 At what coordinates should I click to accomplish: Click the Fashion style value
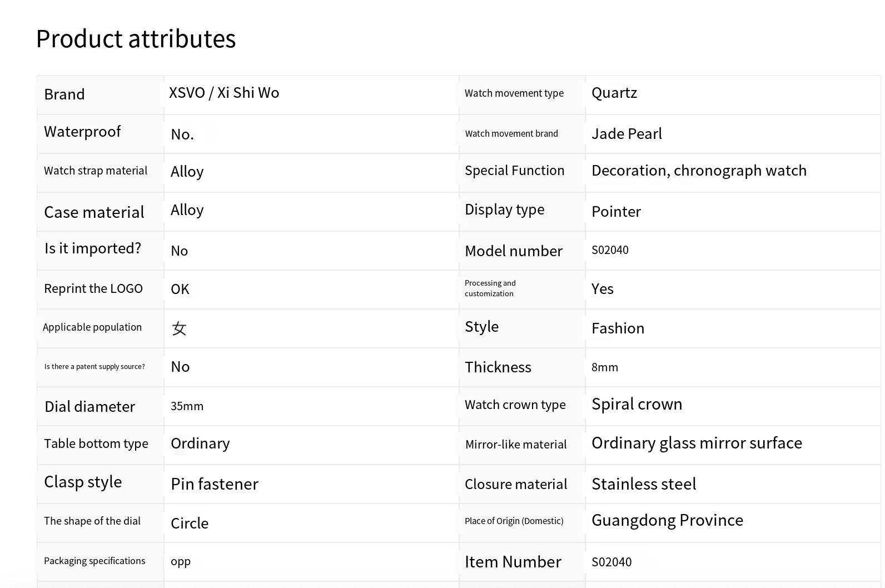tap(618, 328)
